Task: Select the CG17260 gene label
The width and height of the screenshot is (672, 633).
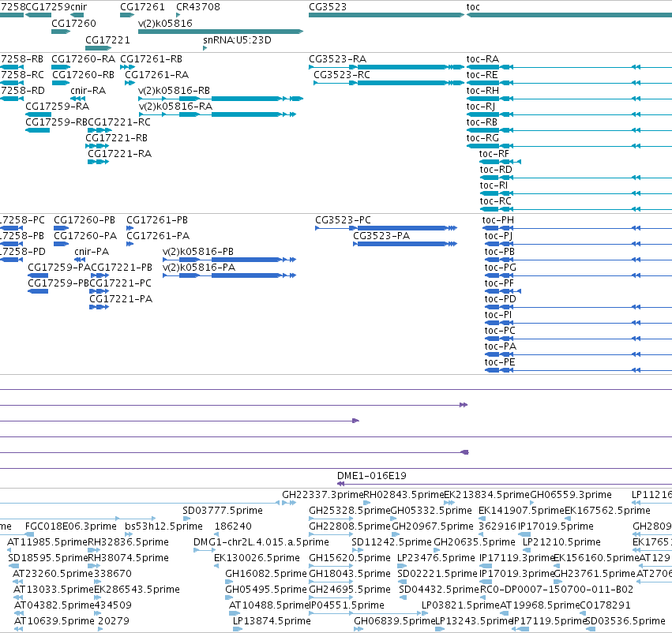Action: click(x=73, y=23)
